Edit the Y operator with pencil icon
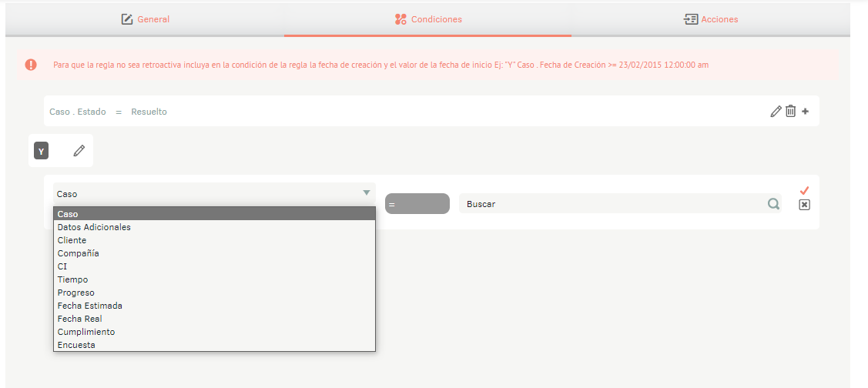The image size is (868, 388). coord(79,151)
